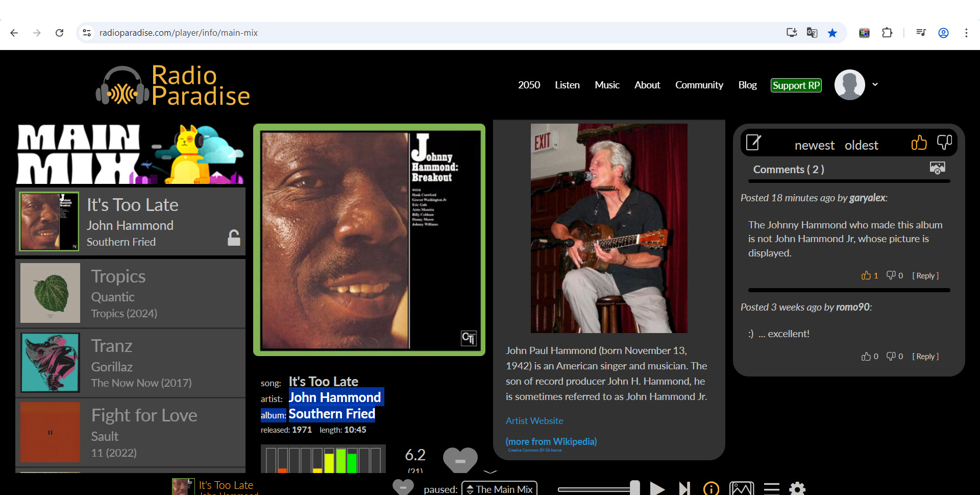
Task: Open the song info icon in player bar
Action: click(x=711, y=489)
